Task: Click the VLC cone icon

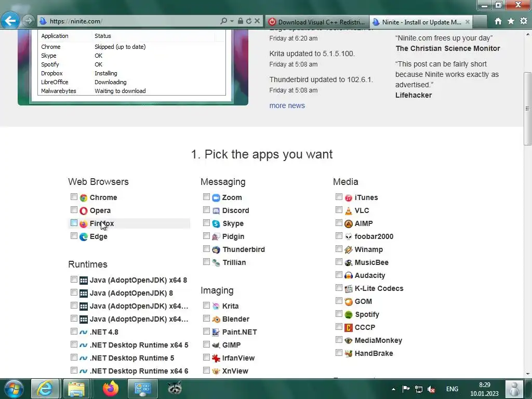Action: [x=349, y=211]
